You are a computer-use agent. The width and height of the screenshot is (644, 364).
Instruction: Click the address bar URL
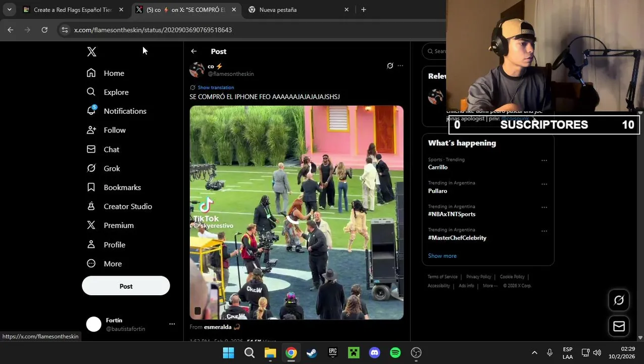point(153,30)
